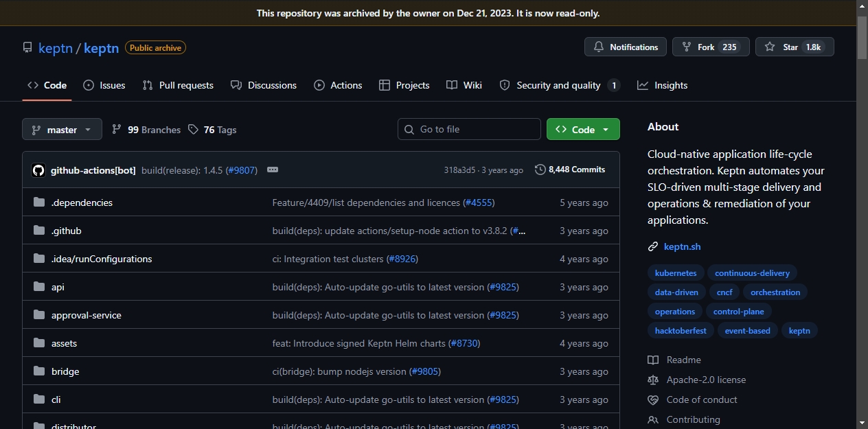Viewport: 868px width, 429px height.
Task: Click the folder icon for cli
Action: 39,399
